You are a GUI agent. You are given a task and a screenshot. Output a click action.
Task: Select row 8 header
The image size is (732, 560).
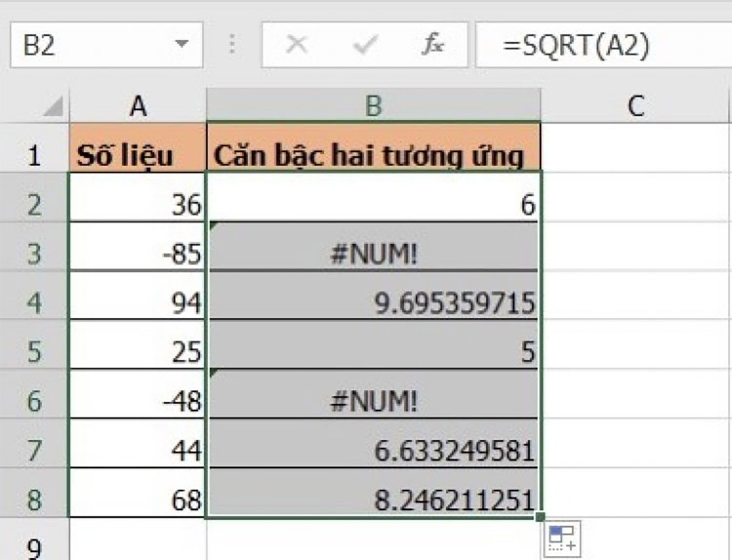click(34, 493)
